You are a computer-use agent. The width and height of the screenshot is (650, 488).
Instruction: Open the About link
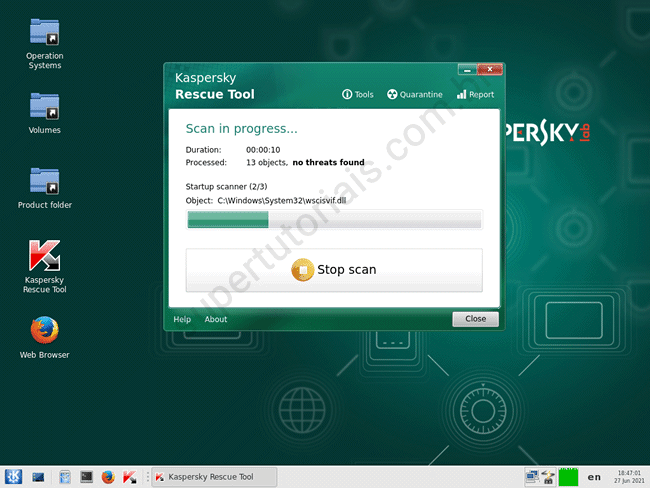[x=216, y=320]
